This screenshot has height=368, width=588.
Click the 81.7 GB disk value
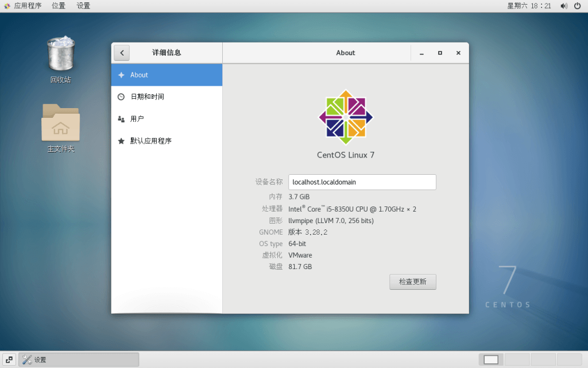tap(300, 267)
